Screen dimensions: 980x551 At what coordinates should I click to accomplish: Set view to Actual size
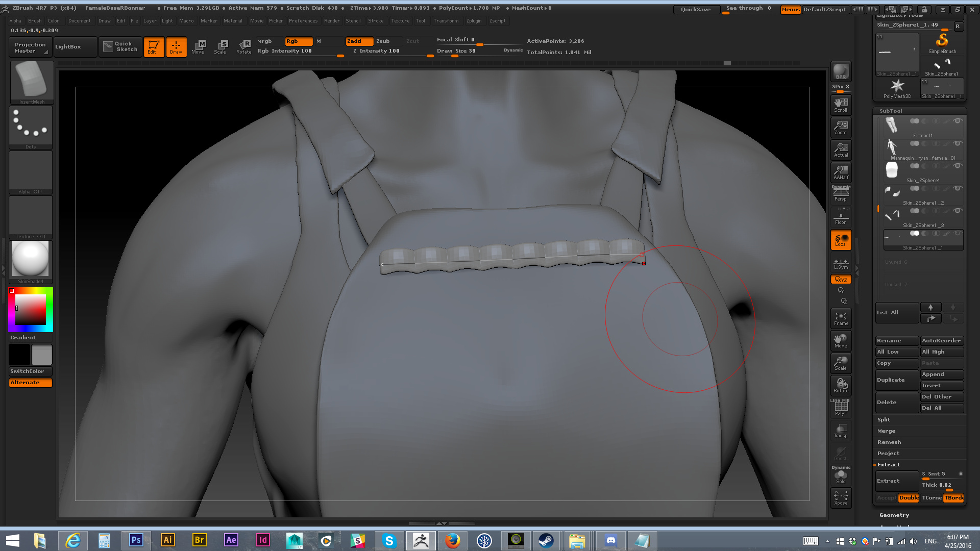coord(841,149)
